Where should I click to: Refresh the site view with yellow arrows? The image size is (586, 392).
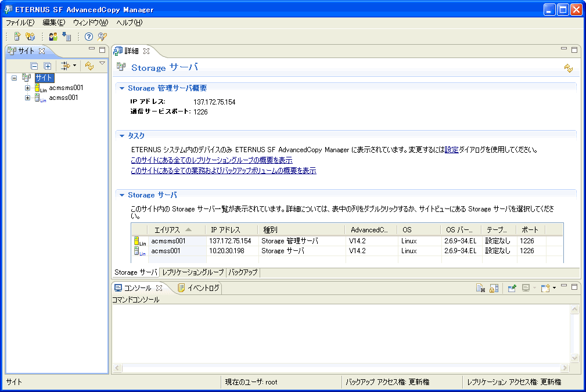pos(89,66)
